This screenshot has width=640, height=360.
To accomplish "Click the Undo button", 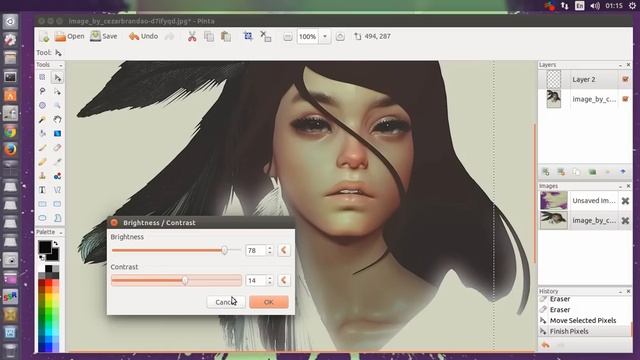I will 143,36.
